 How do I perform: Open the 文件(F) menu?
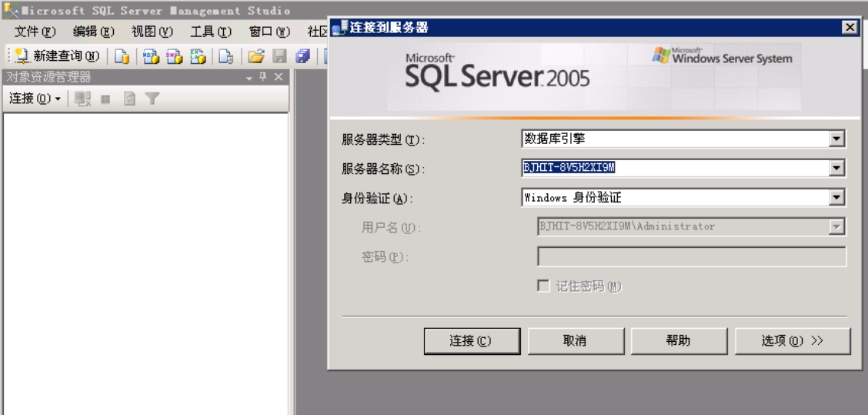pos(35,32)
